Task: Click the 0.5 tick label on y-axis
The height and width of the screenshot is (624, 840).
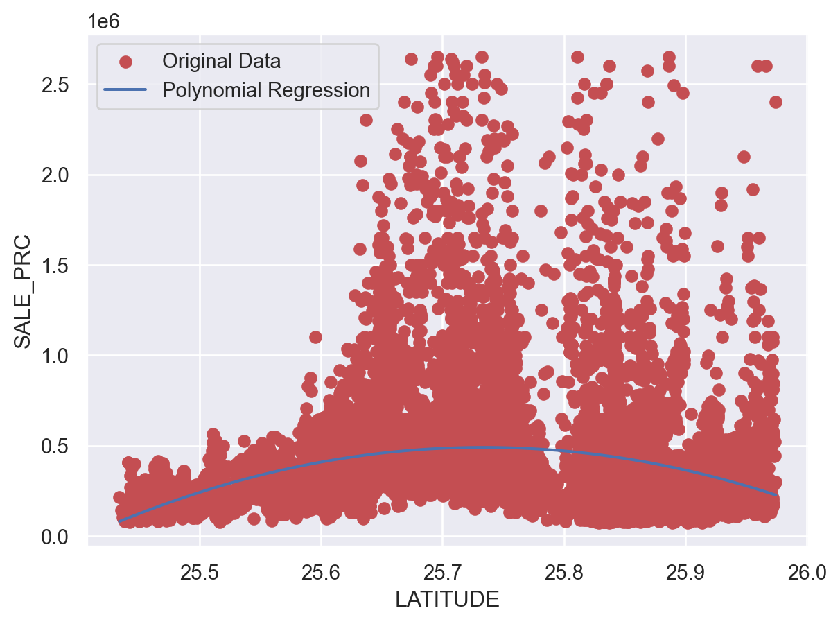Action: (x=64, y=447)
